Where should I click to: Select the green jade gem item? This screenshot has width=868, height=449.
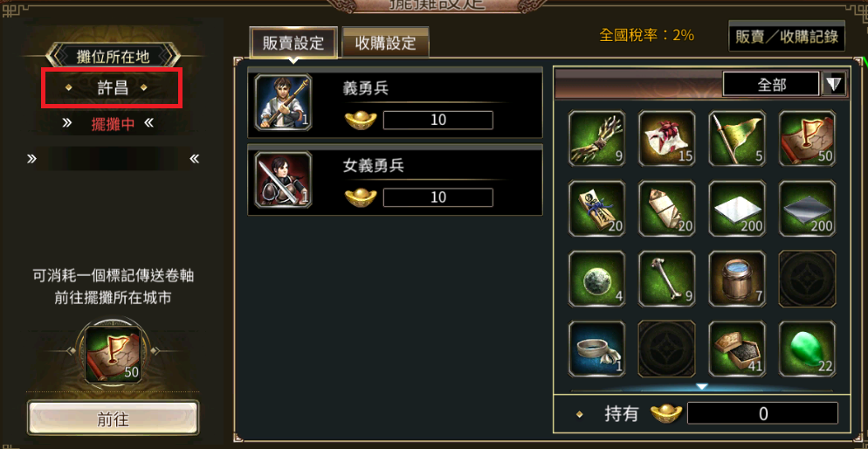click(x=807, y=349)
